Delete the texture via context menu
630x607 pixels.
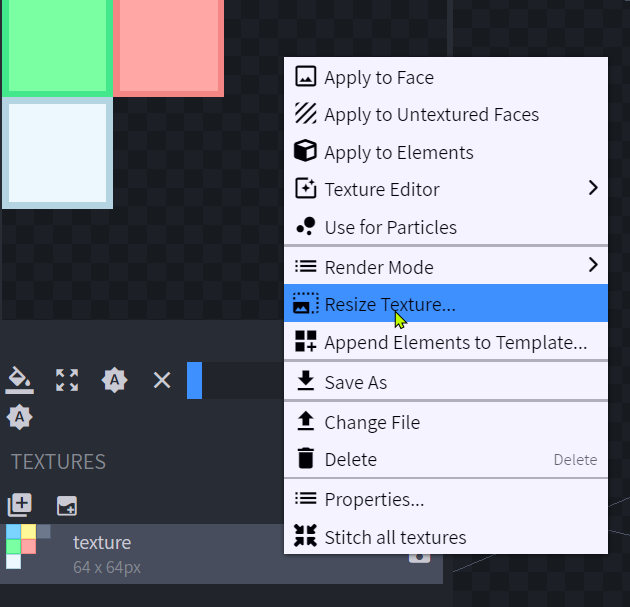350,460
